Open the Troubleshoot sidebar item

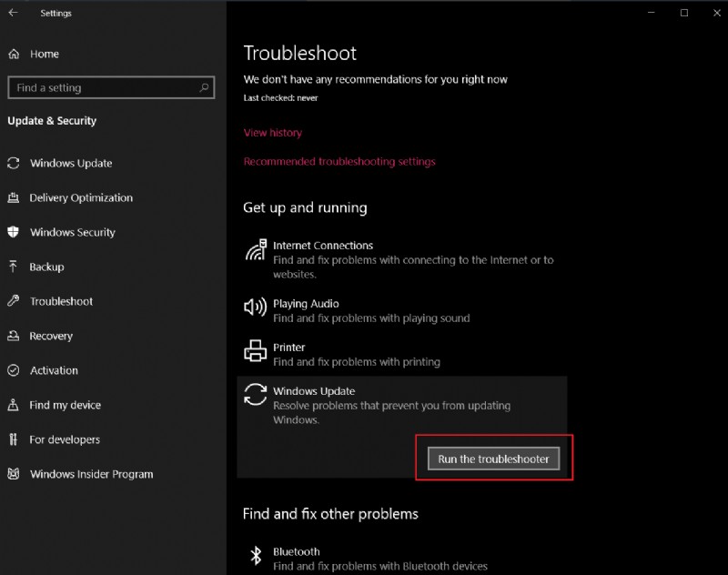[x=61, y=302]
